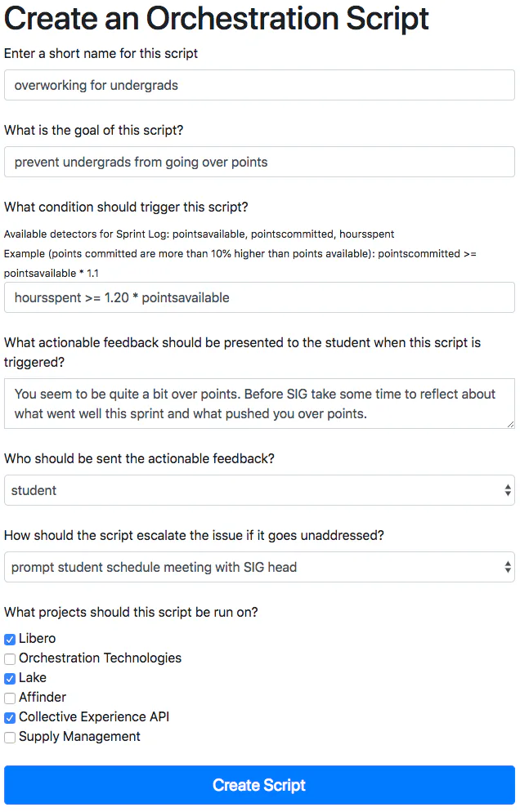Click the script short name field
520x812 pixels.
pos(259,85)
